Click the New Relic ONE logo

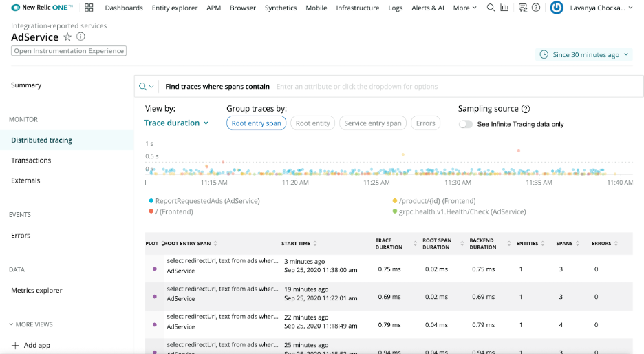coord(42,8)
